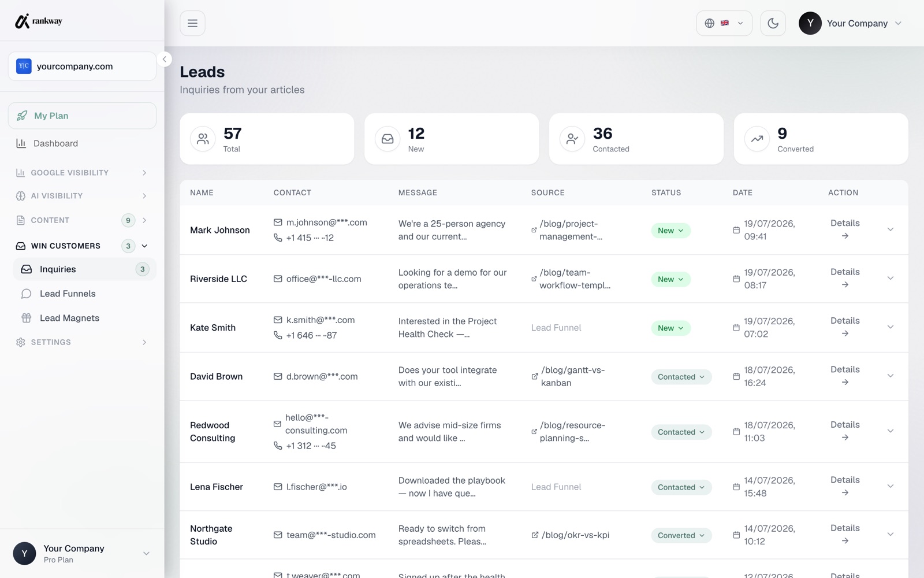Change Lena Fischer's Contacted status dropdown
Image resolution: width=924 pixels, height=578 pixels.
681,487
